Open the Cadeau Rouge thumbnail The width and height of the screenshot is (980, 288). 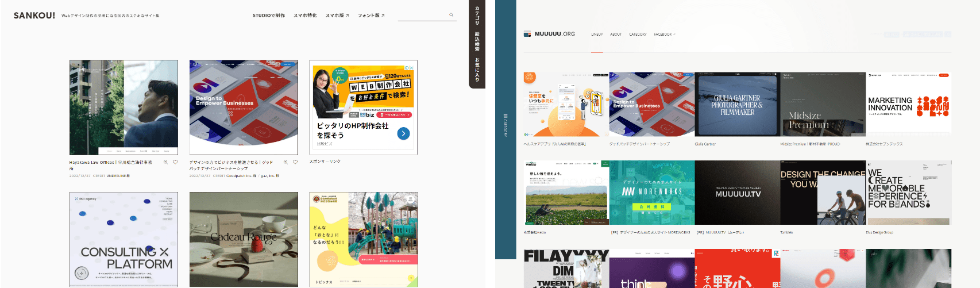[x=244, y=240]
